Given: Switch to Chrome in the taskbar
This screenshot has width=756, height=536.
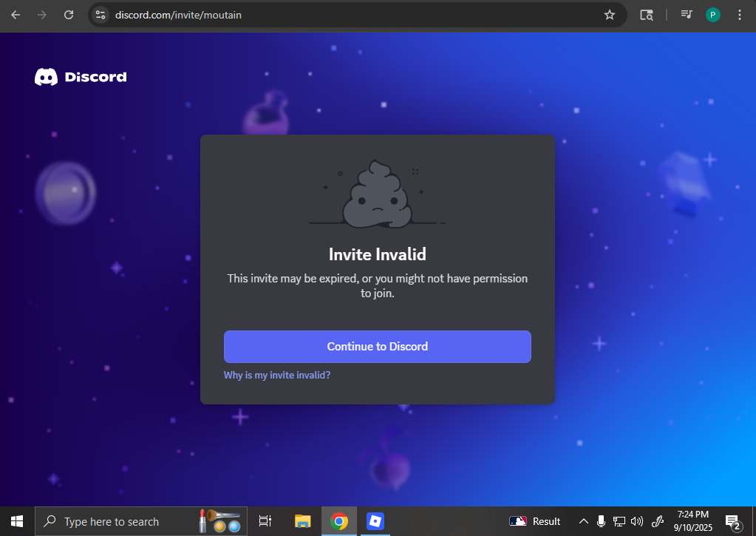Looking at the screenshot, I should (x=339, y=521).
